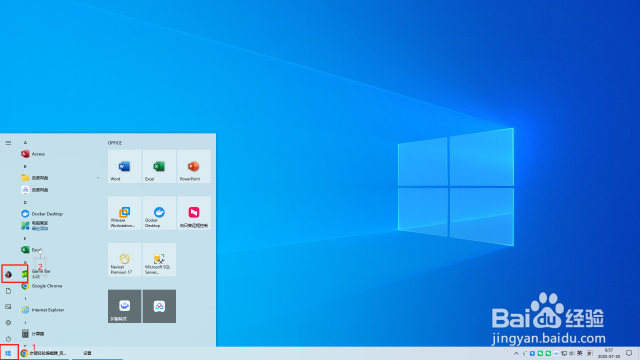This screenshot has height=360, width=640.
Task: Click the dark Baidu Netdisk cloud tile
Action: coord(159,307)
